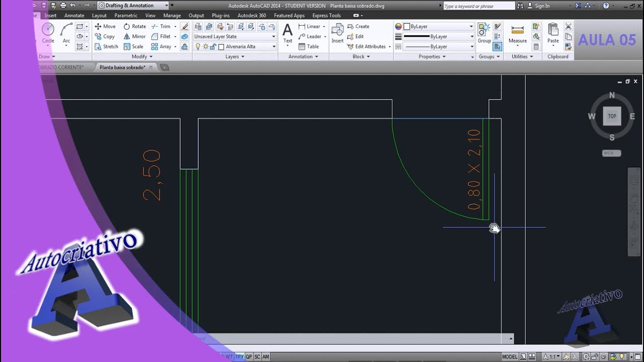Toggle TPY transparency in status bar

tap(239, 356)
